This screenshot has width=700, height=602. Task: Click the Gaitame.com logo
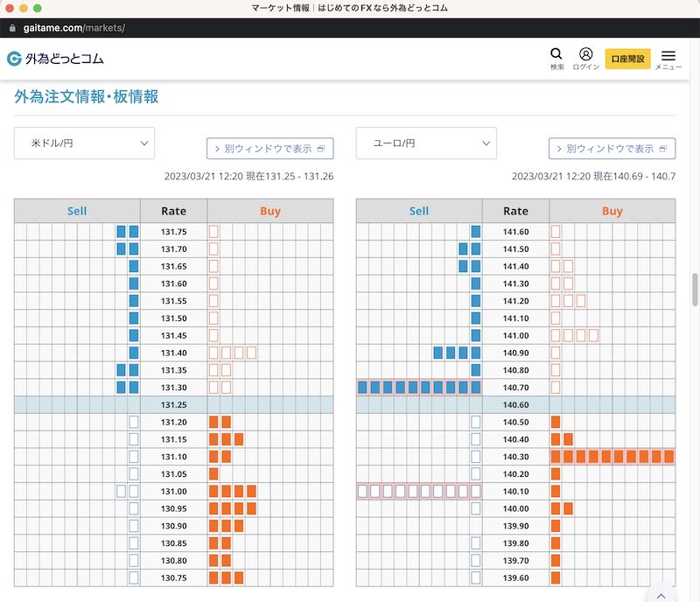(55, 59)
